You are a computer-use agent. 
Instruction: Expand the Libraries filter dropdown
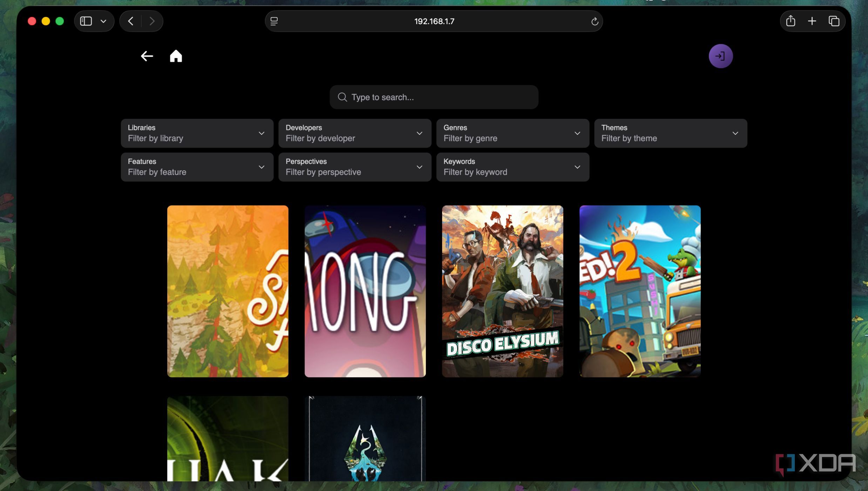[x=197, y=133]
